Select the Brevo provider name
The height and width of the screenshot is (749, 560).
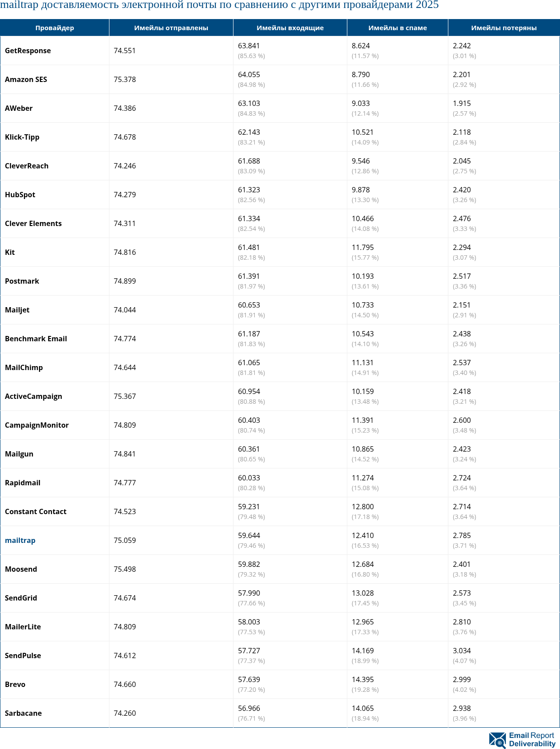15,684
